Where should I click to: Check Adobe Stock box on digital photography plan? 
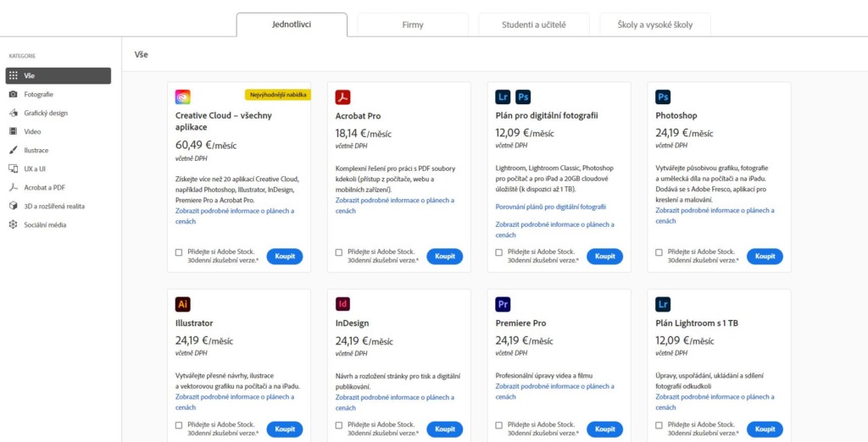coord(498,252)
